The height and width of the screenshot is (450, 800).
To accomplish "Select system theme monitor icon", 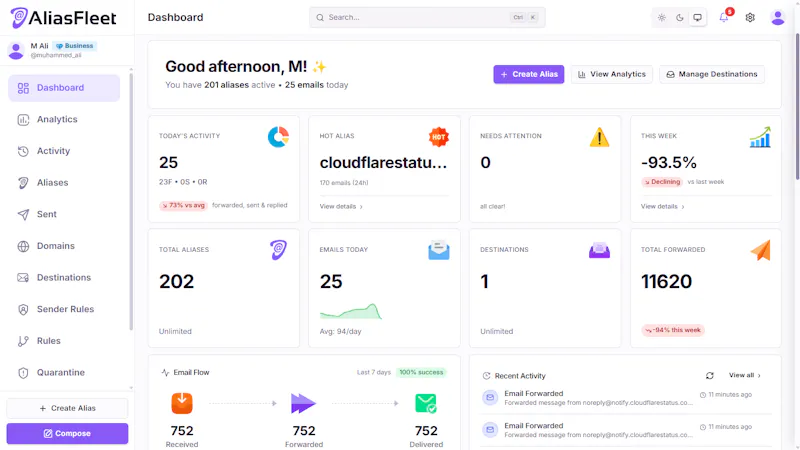I will coord(697,18).
